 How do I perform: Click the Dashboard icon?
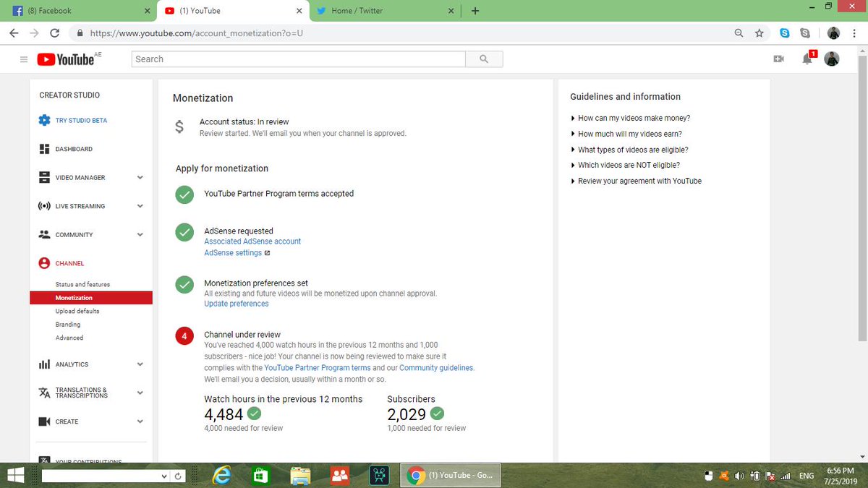tap(44, 149)
